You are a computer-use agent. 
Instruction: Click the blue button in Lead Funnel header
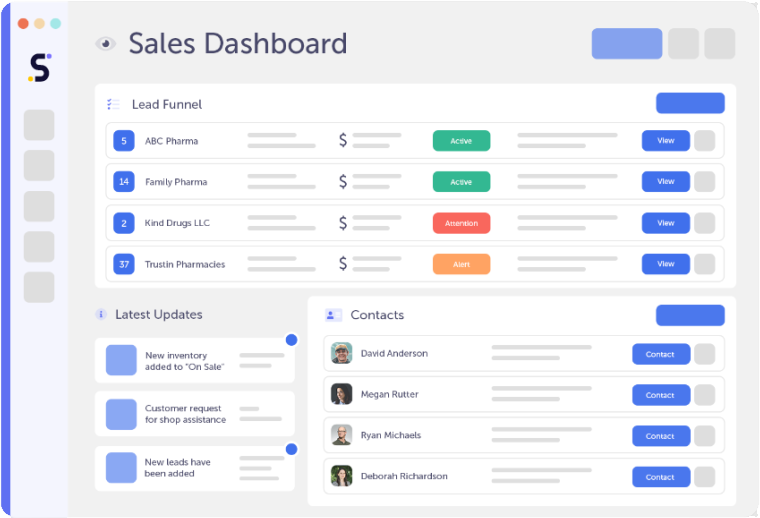coord(690,103)
